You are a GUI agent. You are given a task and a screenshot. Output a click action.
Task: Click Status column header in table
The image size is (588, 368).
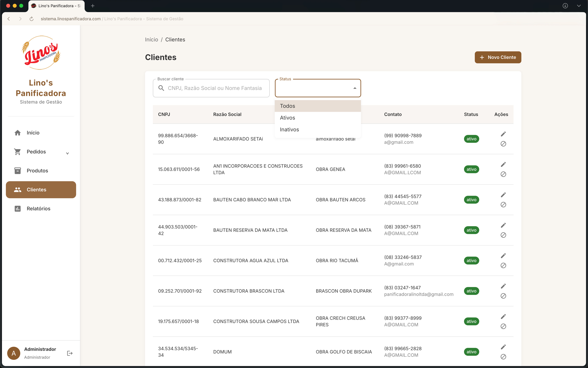point(471,114)
